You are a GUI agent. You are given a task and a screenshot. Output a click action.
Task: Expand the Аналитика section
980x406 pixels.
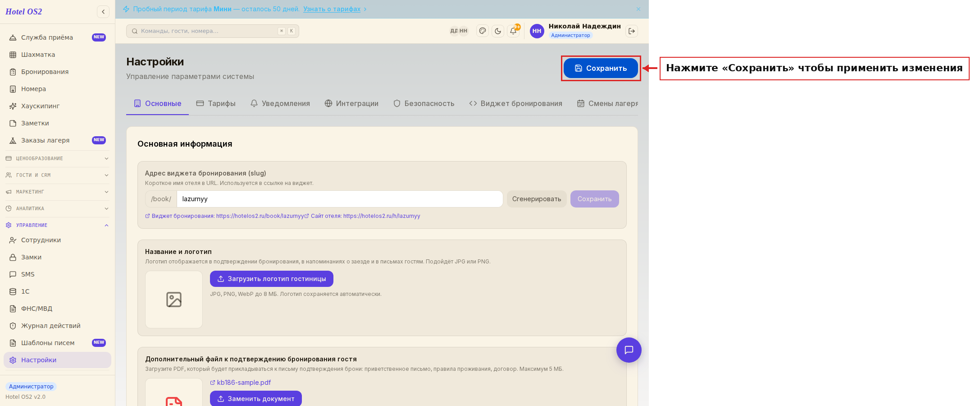pos(57,208)
